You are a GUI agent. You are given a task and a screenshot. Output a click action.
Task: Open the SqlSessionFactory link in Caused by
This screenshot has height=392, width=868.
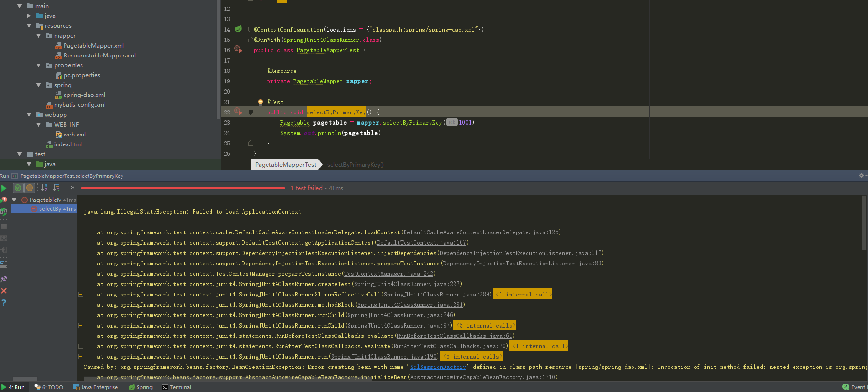coord(438,367)
